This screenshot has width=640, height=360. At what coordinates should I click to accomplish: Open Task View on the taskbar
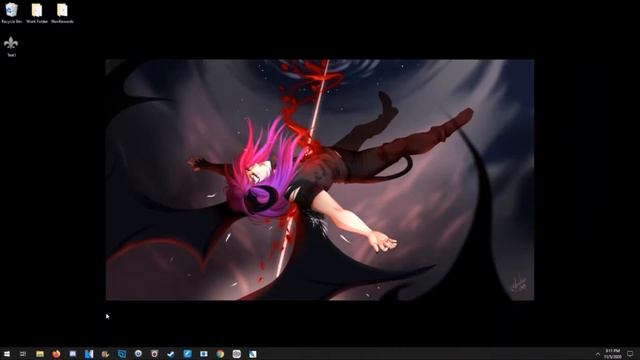(x=23, y=354)
